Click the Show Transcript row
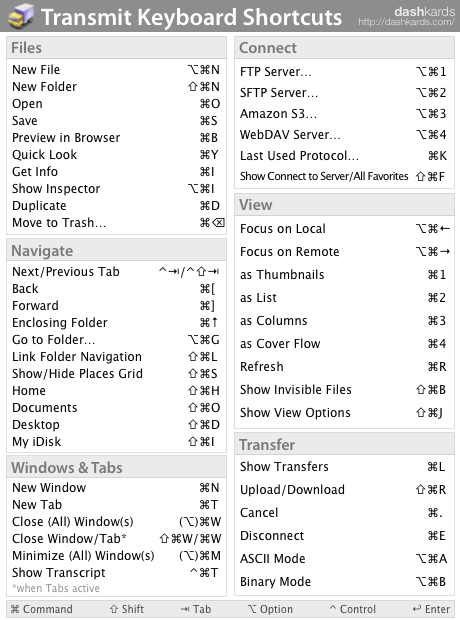The width and height of the screenshot is (460, 620). pyautogui.click(x=116, y=573)
